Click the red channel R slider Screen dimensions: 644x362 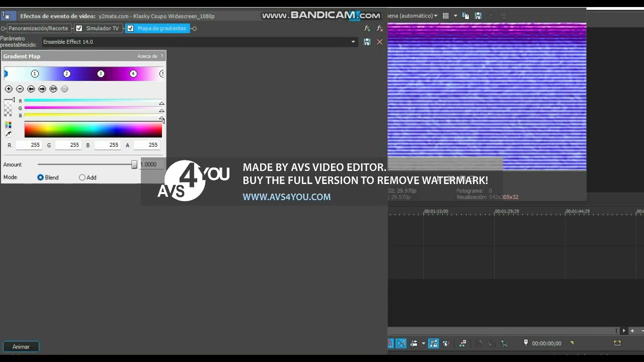click(93, 101)
